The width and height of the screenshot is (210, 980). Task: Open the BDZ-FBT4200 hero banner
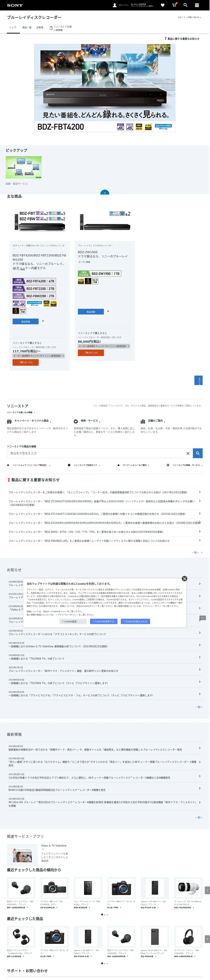point(105,88)
